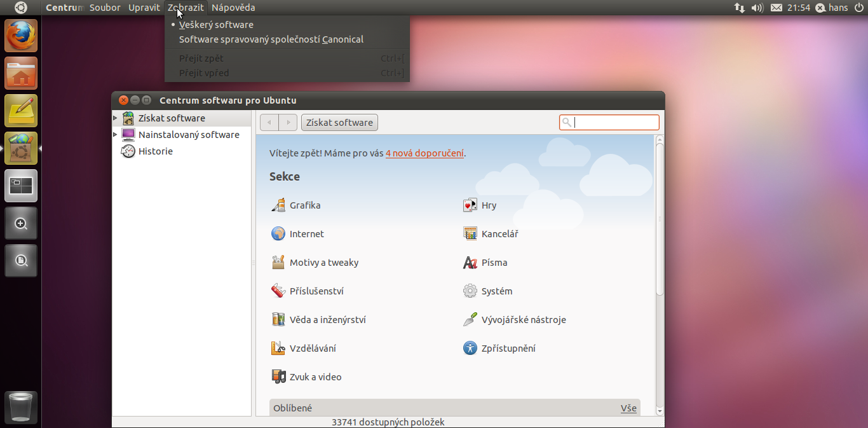This screenshot has width=868, height=428.
Task: Open the messaging envelope indicator
Action: point(776,8)
